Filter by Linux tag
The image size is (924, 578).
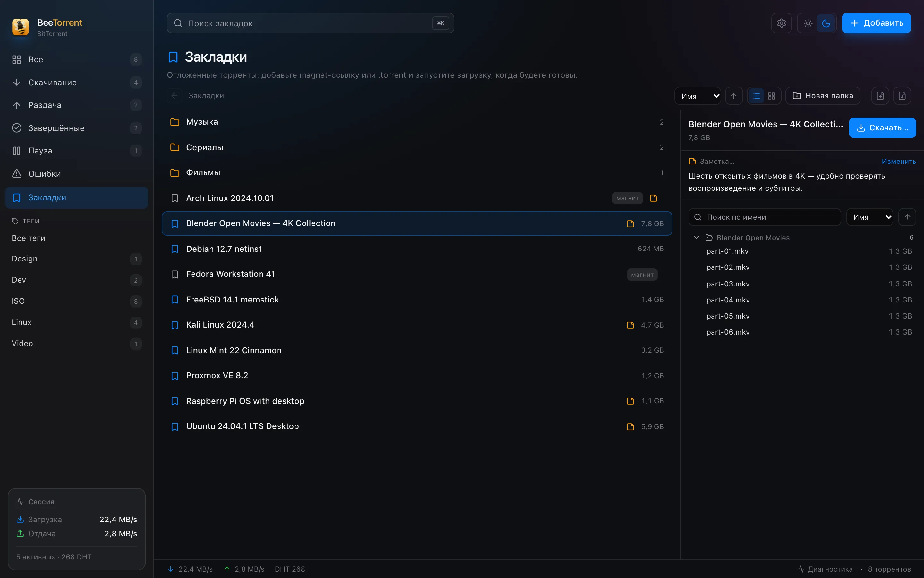click(x=77, y=322)
